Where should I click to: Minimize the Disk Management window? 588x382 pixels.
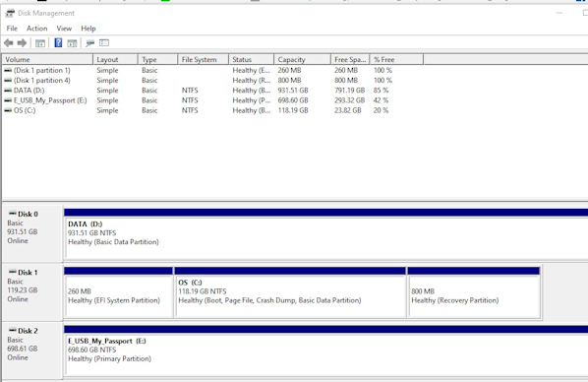click(559, 13)
